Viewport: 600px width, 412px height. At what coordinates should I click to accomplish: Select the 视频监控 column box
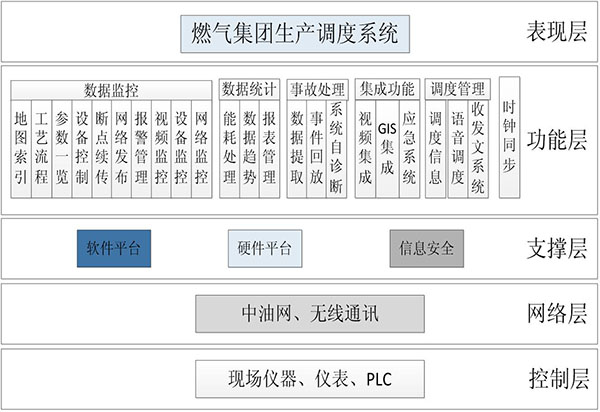pyautogui.click(x=161, y=149)
